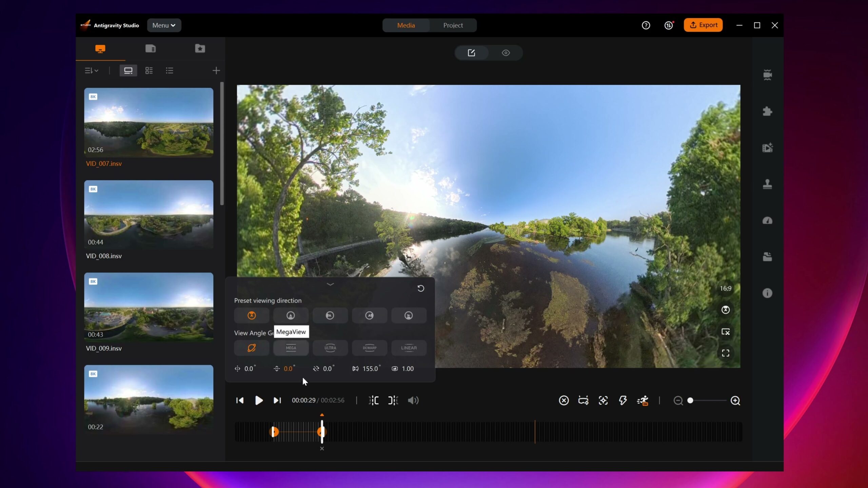Delete keyframe using X below playhead
Viewport: 868px width, 488px height.
click(322, 449)
